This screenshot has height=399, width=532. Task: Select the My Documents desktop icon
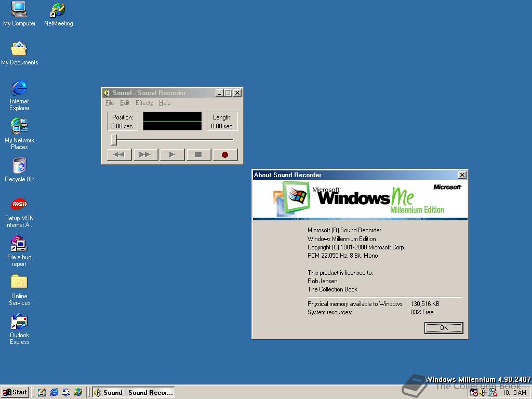pos(19,54)
